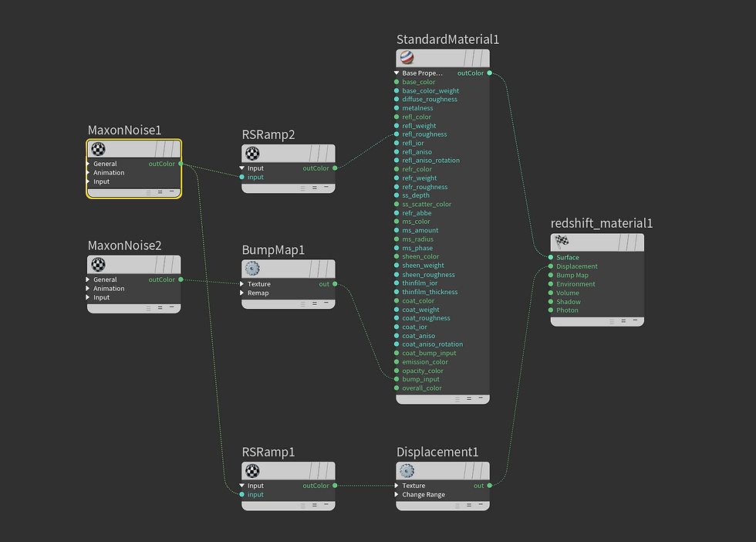The width and height of the screenshot is (756, 542).
Task: Show only connected ports on StandardMaterial1 footer
Action: click(x=469, y=398)
